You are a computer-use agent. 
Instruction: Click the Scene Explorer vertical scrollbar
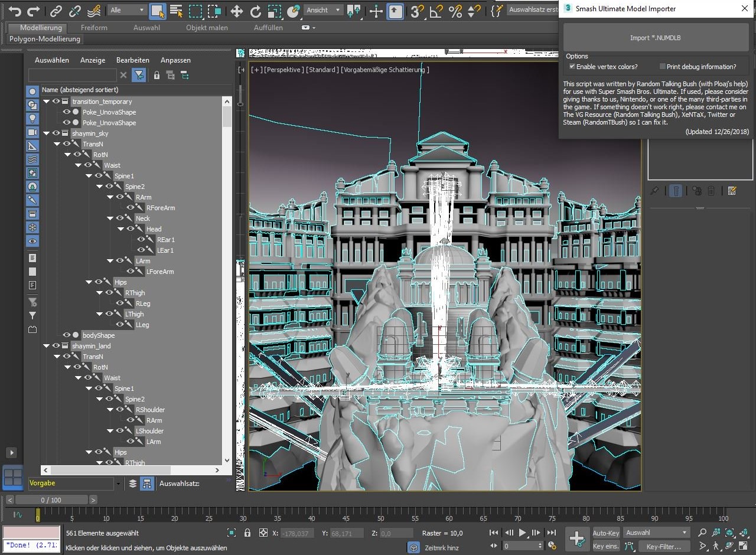[x=227, y=280]
